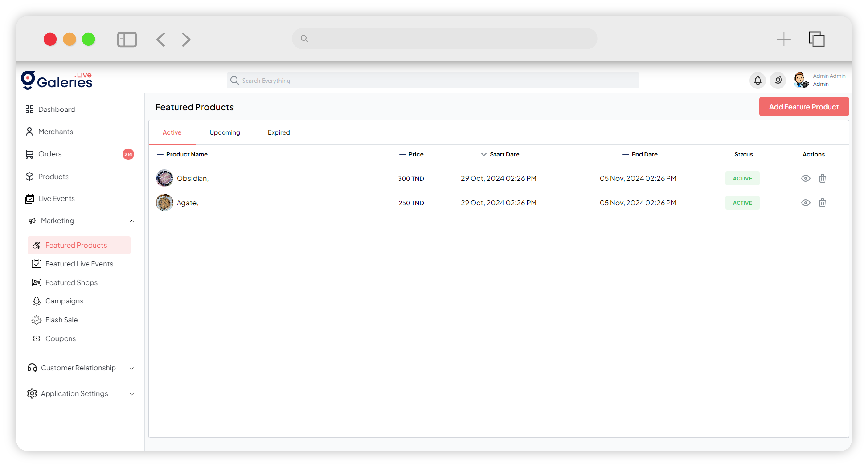Click the Search Everything field
Viewport: 868px width, 467px height.
433,81
